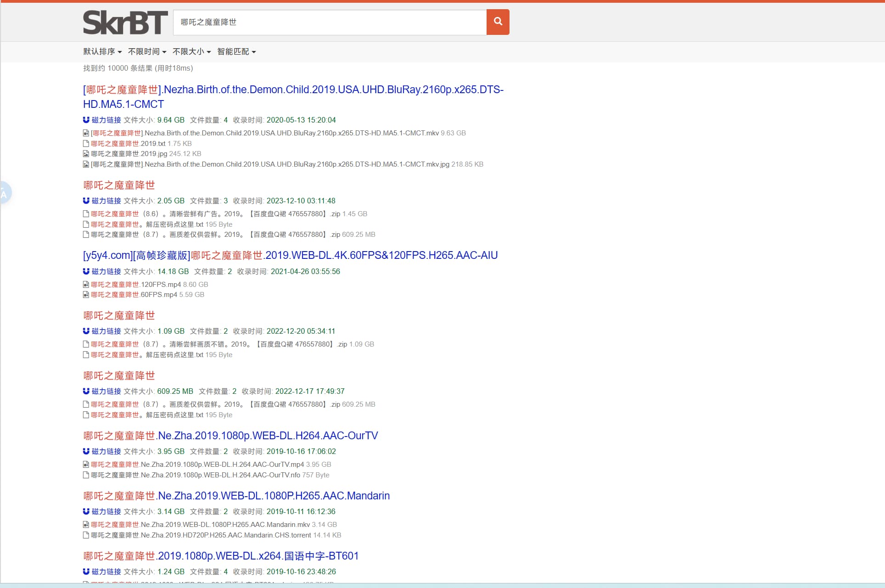Click the video file icon beside the CMCT.mkv 9.63 GB file

pyautogui.click(x=86, y=133)
